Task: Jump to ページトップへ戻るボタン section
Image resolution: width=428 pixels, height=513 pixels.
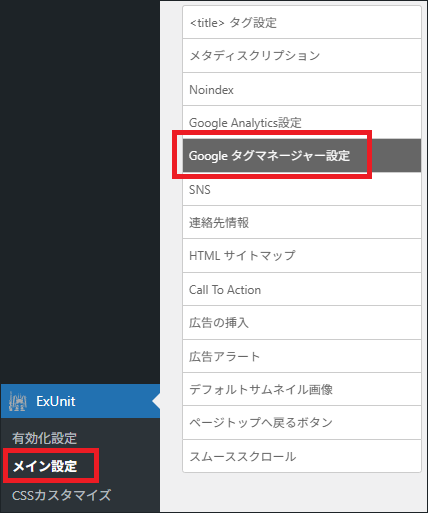Action: point(302,423)
